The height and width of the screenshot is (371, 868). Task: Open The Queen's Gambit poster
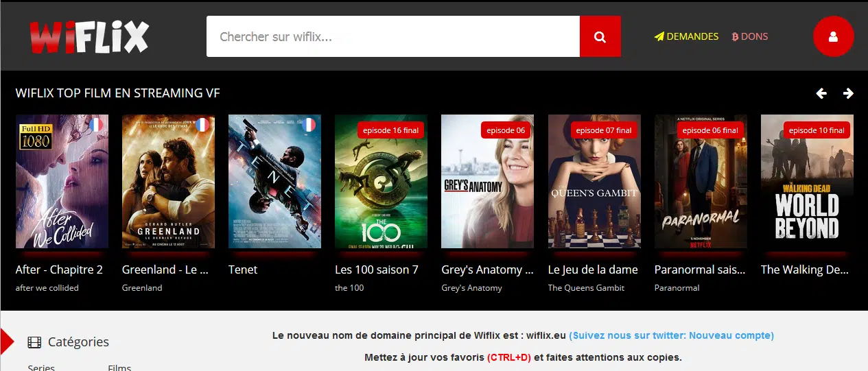coord(594,181)
